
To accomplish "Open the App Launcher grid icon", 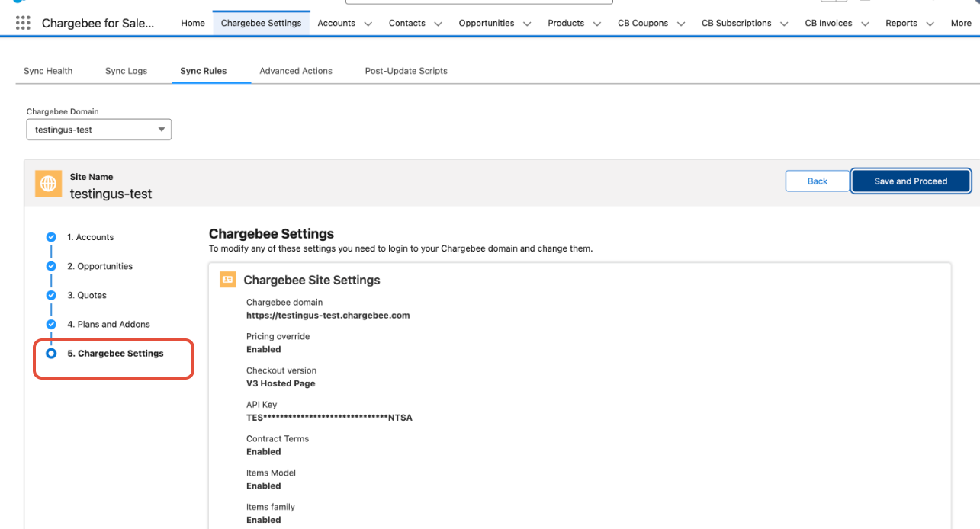I will point(23,23).
